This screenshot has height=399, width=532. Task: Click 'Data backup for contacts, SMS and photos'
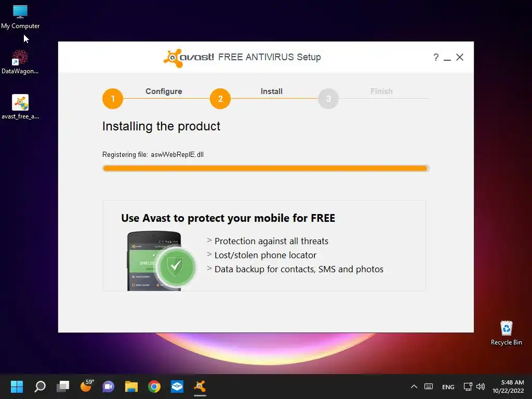(299, 269)
